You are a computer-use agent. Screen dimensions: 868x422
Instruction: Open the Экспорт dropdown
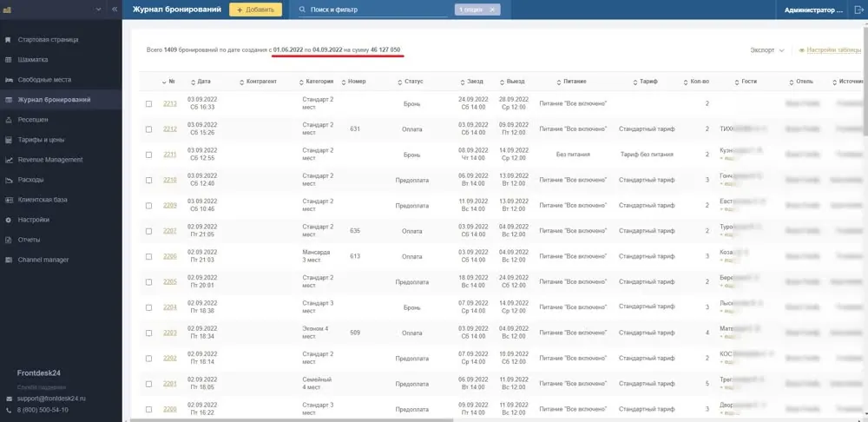(767, 50)
